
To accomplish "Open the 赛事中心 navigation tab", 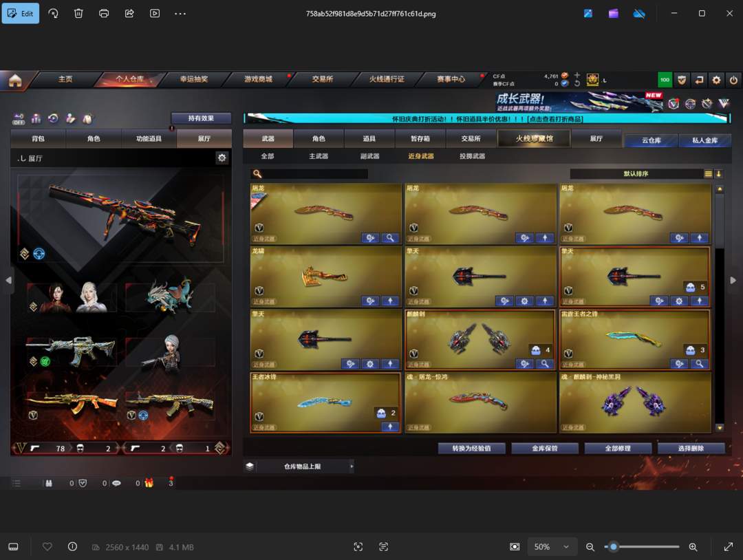I will (451, 79).
